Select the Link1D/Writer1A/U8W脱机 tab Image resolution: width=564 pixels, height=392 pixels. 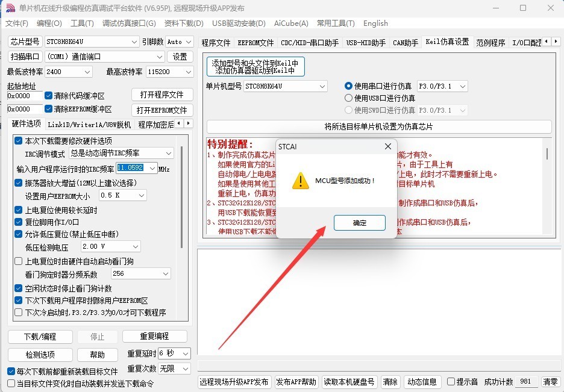click(89, 125)
